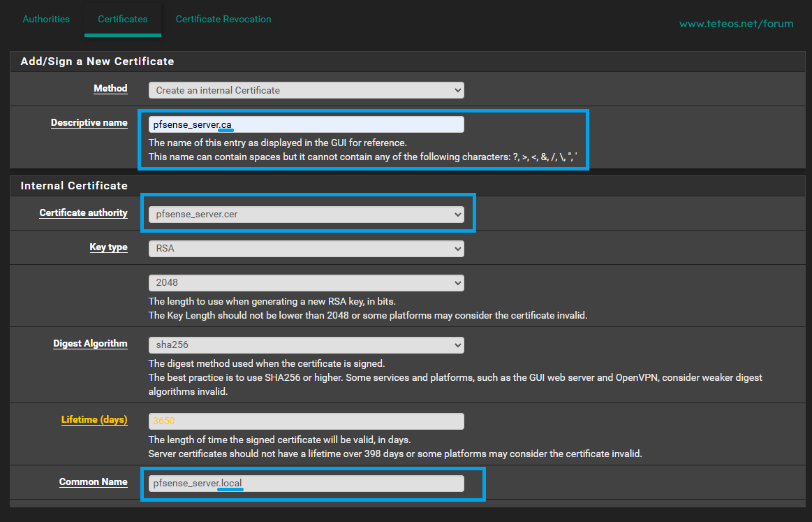Open the Key type RSA dropdown
This screenshot has width=812, height=522.
(x=306, y=248)
